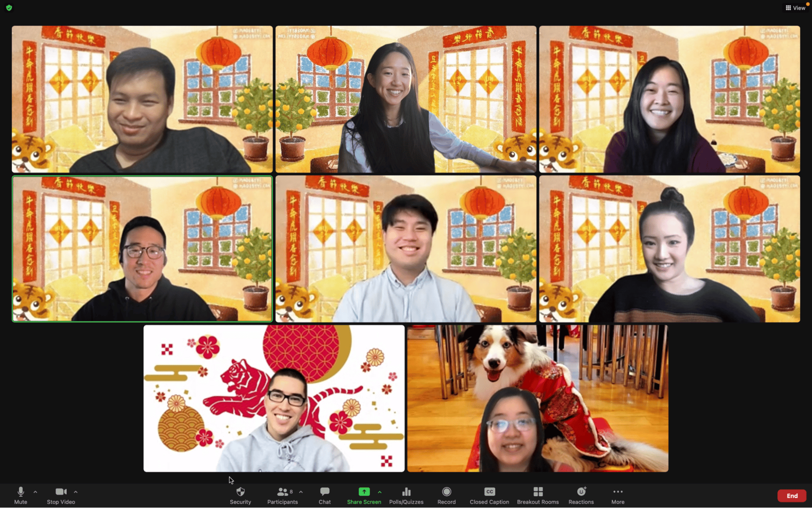Expand arrow next to Participants
Image resolution: width=812 pixels, height=508 pixels.
tap(301, 492)
